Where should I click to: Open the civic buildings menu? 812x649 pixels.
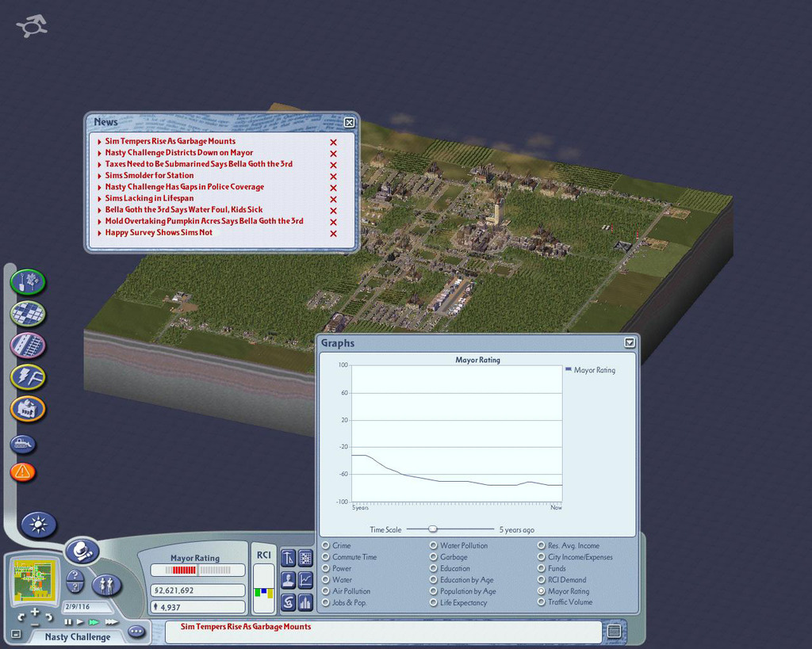click(28, 408)
